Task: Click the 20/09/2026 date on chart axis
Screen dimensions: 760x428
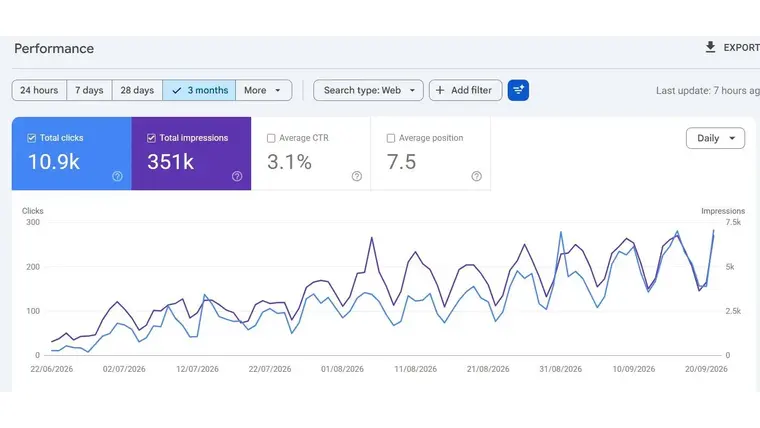Action: [x=706, y=369]
